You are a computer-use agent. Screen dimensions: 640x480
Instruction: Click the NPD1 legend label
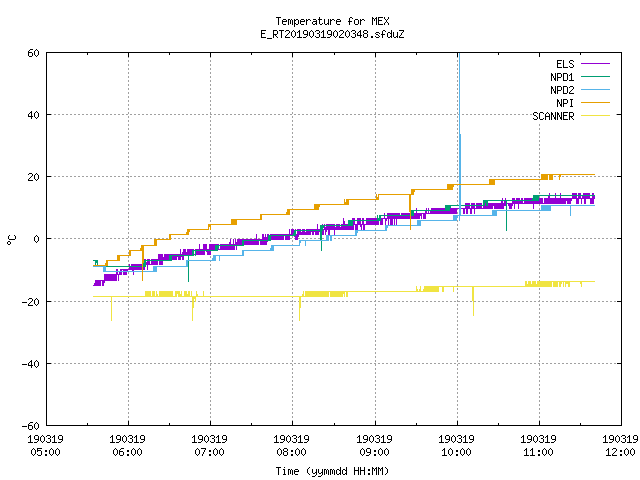point(562,77)
